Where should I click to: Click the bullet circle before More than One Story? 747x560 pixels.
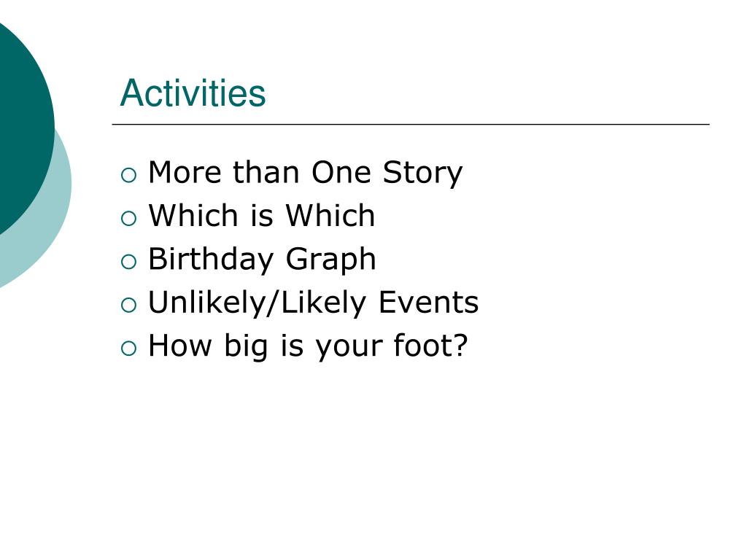[x=128, y=175]
